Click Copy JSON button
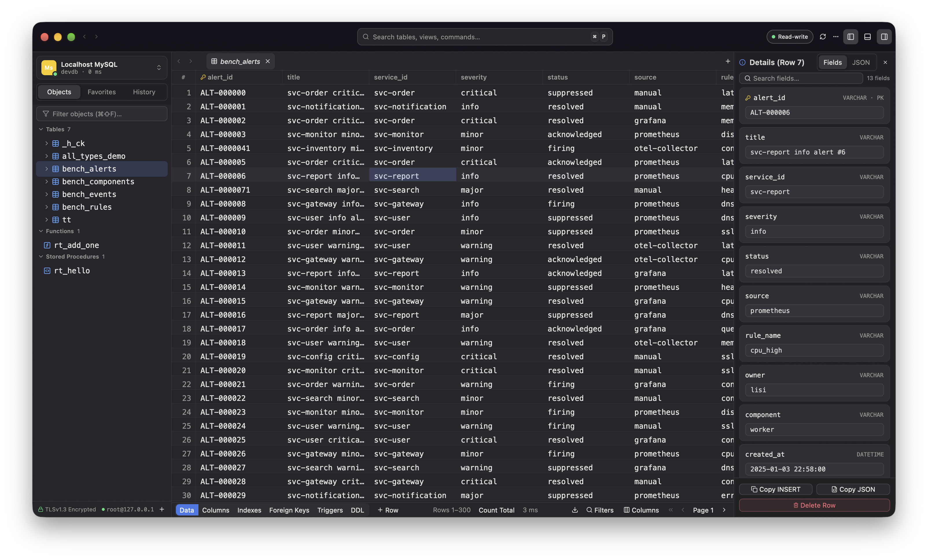This screenshot has height=560, width=928. pyautogui.click(x=853, y=489)
